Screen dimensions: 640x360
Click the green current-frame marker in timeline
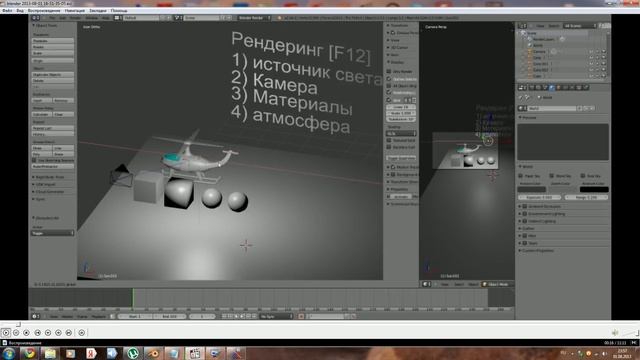(133, 298)
